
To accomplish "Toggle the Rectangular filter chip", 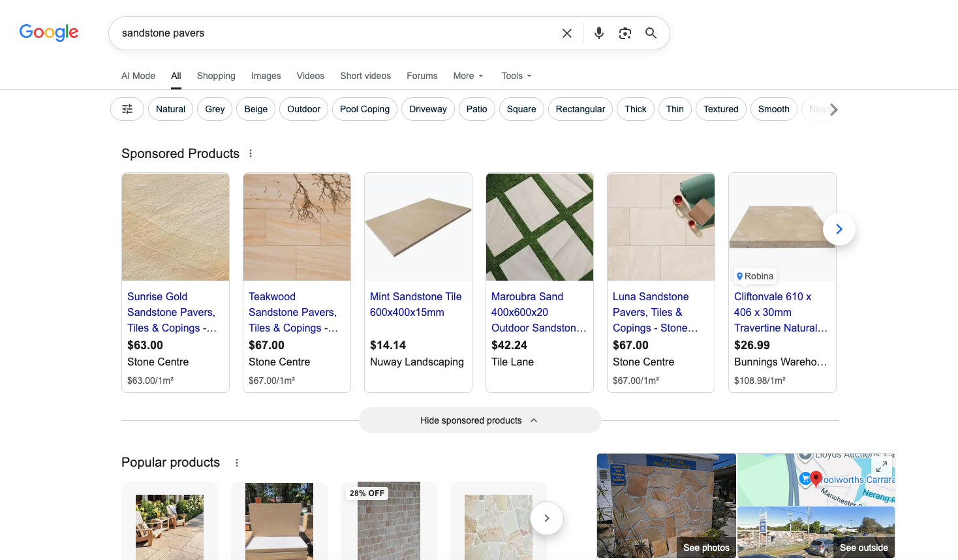I will (x=580, y=109).
